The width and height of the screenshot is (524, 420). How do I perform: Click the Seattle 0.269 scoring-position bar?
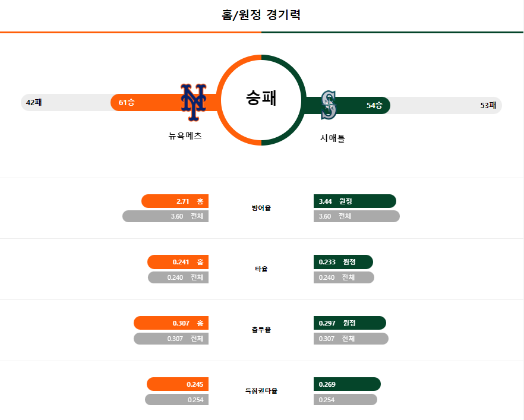347,384
